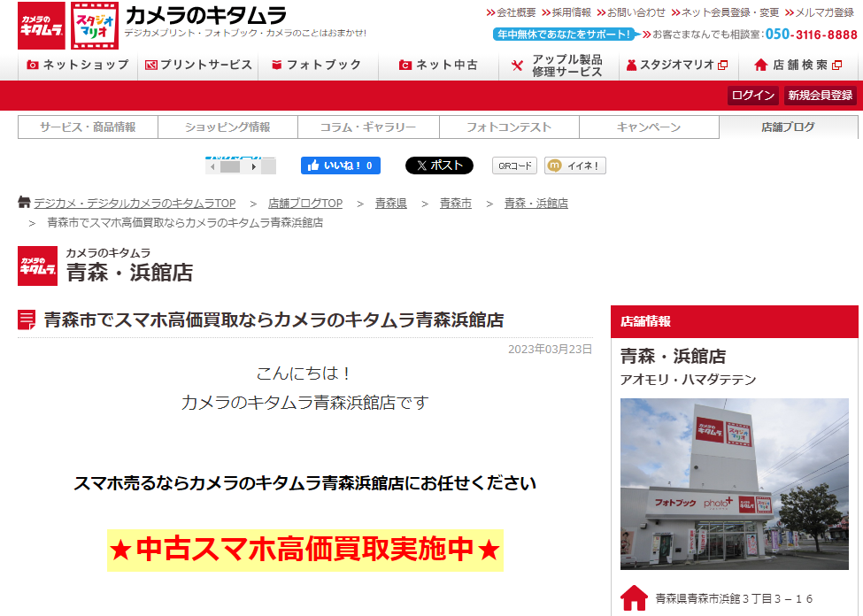The height and width of the screenshot is (616, 863).
Task: Click the camera icon beside ネットショップ
Action: (x=33, y=65)
